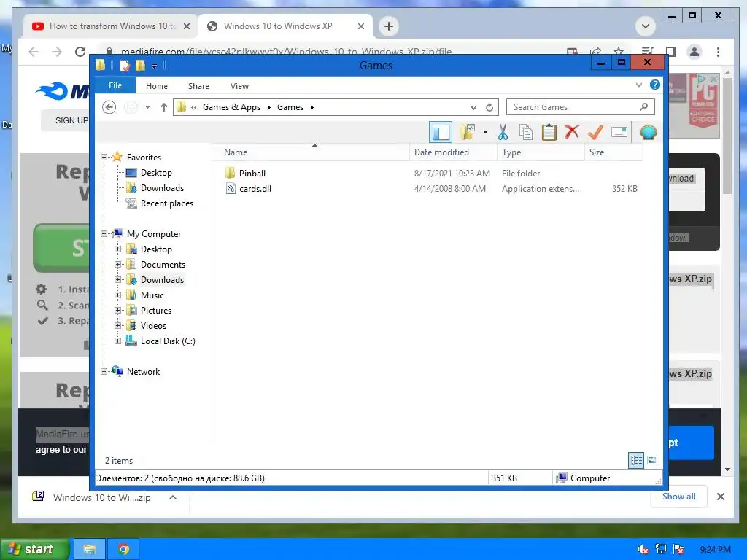Click Games & Apps in the address bar

pyautogui.click(x=231, y=107)
